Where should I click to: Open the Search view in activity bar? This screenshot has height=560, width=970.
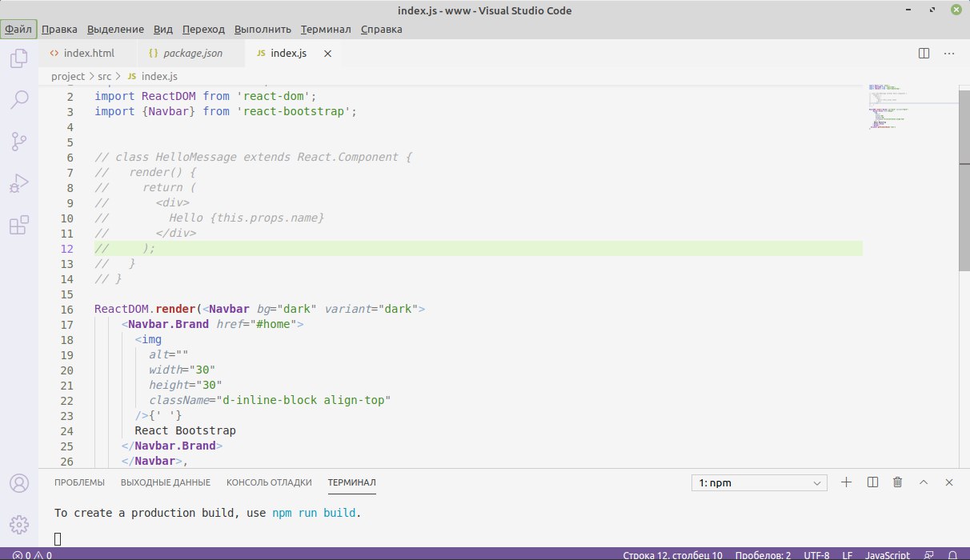tap(18, 100)
